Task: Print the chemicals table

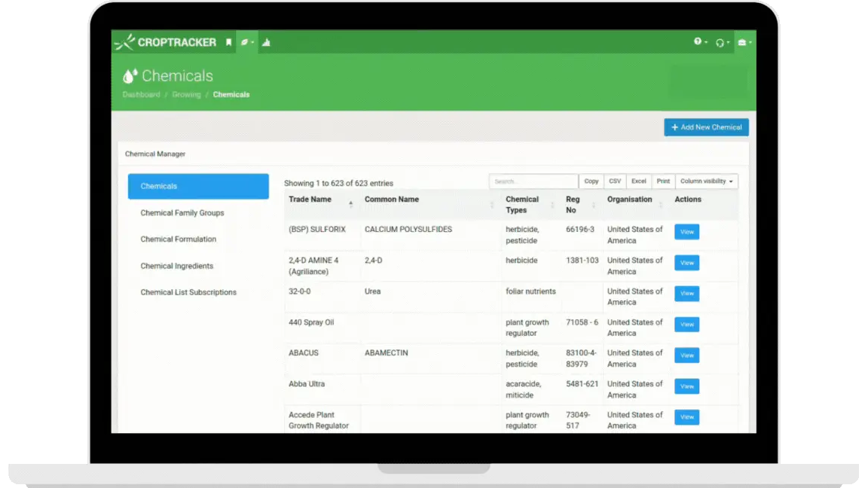Action: [x=663, y=181]
